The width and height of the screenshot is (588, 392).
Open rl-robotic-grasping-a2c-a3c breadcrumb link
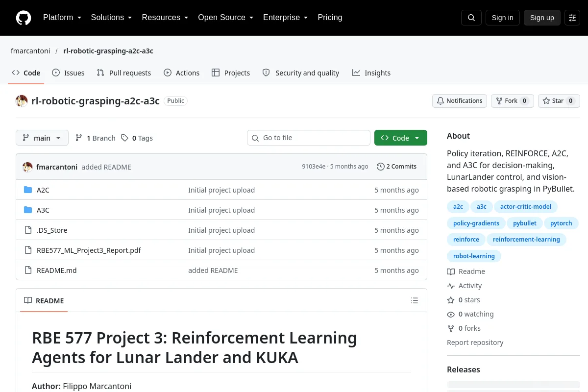point(108,51)
